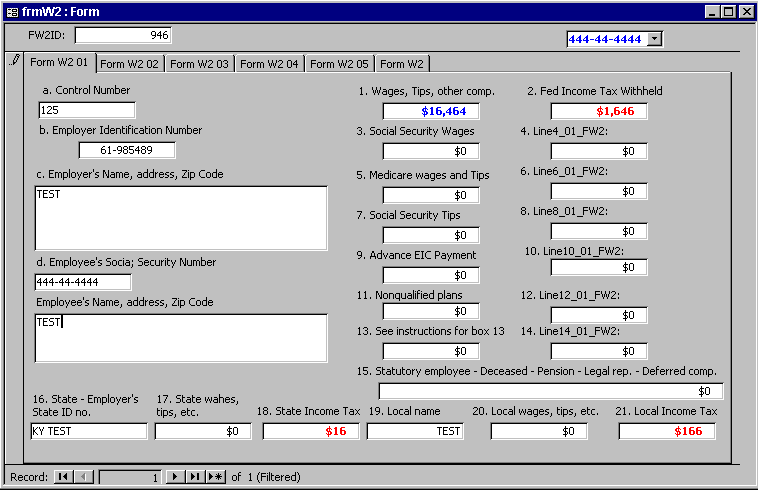Click Nonqualified plans field
The width and height of the screenshot is (758, 490).
point(431,311)
